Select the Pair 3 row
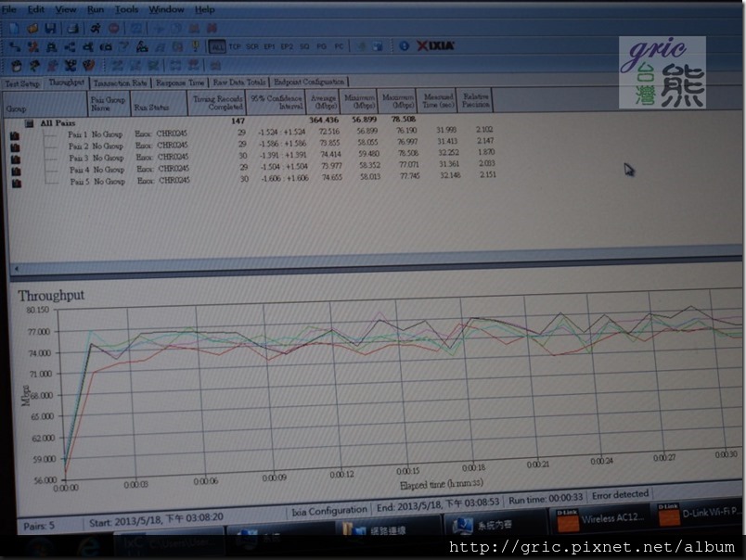746x560 pixels. [252, 156]
